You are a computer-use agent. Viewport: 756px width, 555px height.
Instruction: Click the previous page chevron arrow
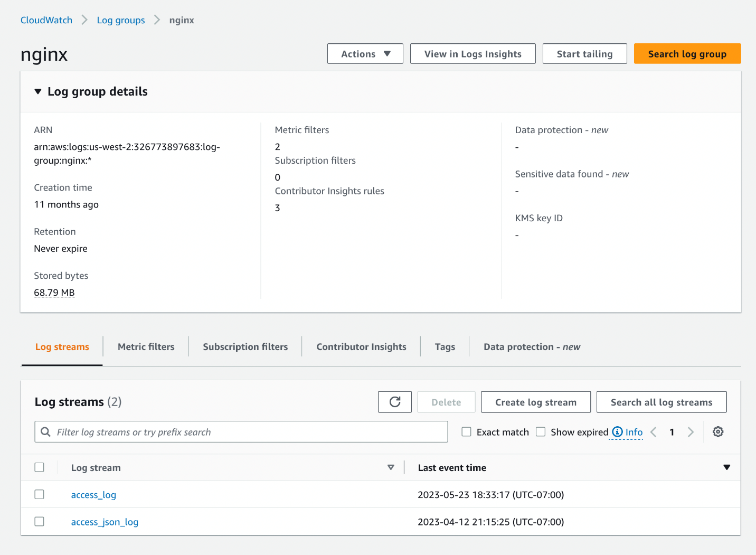click(x=653, y=431)
